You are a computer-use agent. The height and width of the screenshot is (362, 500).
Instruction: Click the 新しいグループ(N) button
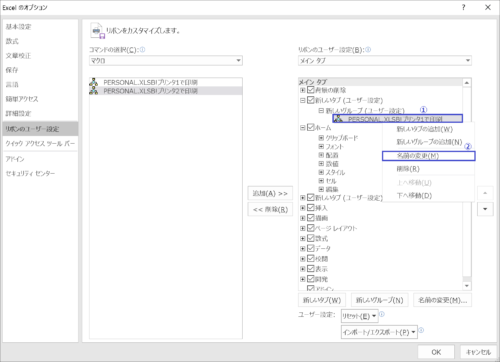coord(379,300)
